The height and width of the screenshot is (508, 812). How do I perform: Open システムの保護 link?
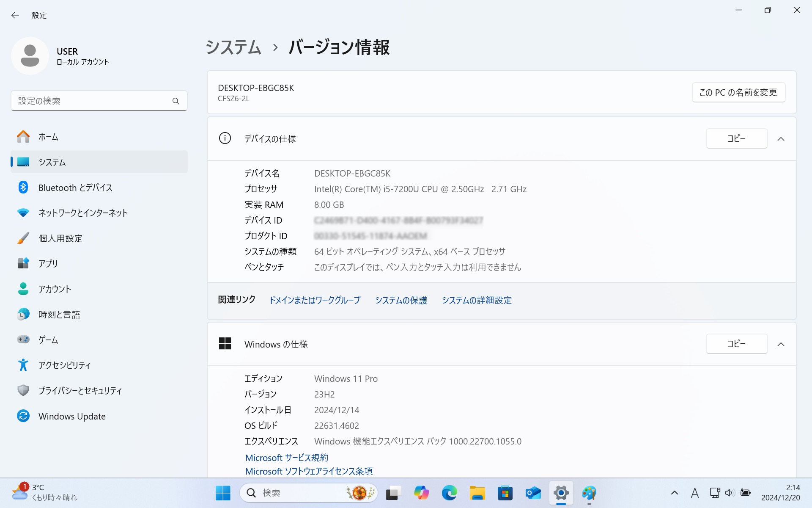(x=401, y=300)
